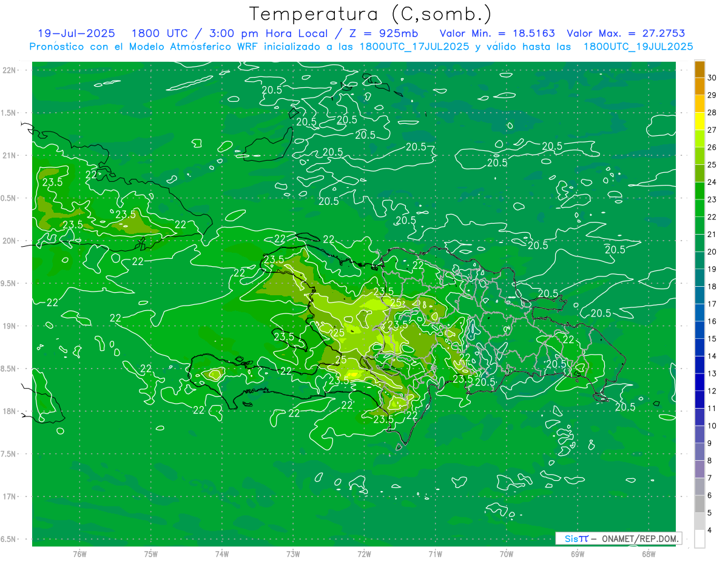
Task: Click the longitude label '70W'
Action: (507, 554)
